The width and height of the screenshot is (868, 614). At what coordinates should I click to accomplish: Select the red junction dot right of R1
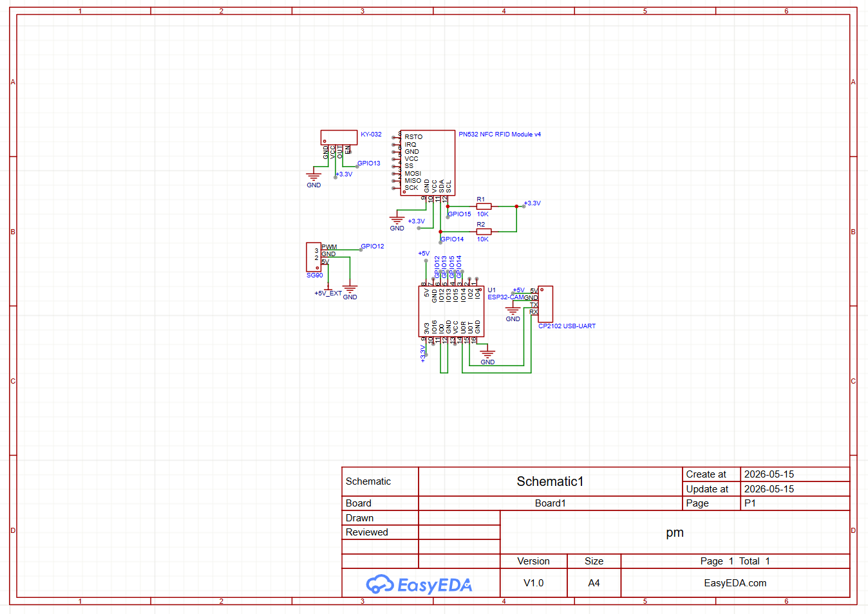pos(516,207)
